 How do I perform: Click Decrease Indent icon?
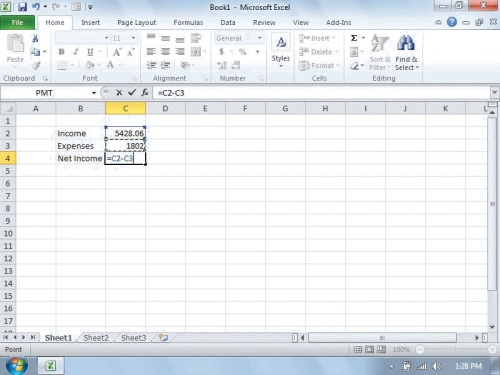point(151,65)
